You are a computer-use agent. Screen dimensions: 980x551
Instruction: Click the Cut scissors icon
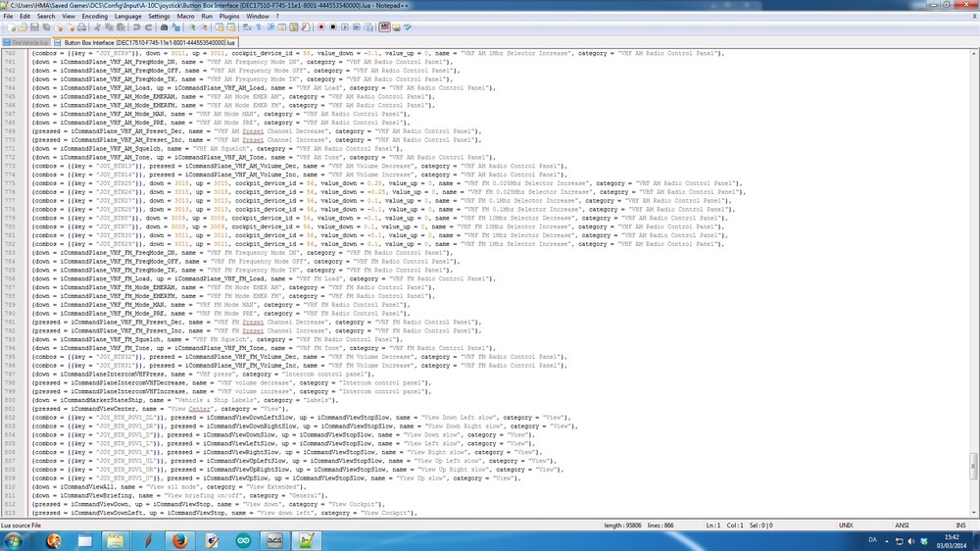[x=97, y=27]
